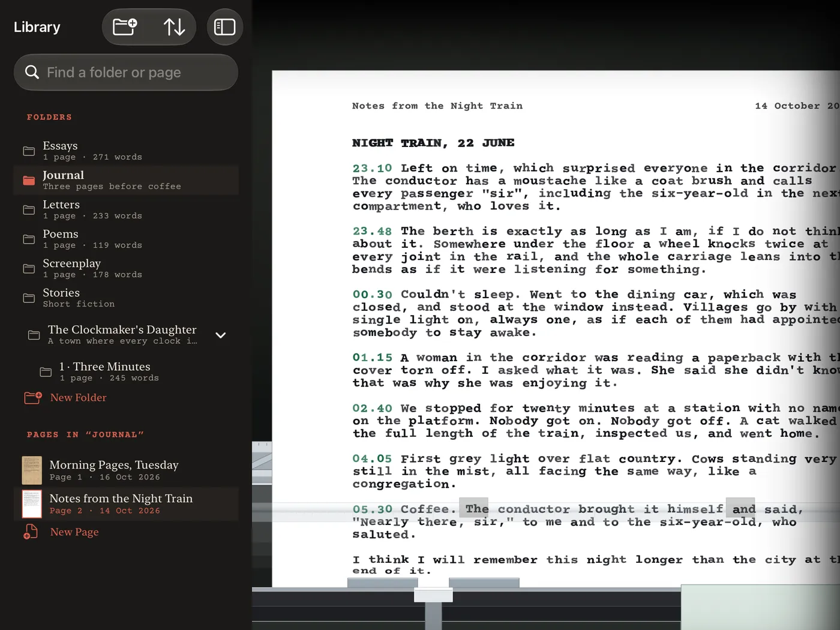Click the new folder toolbar icon
This screenshot has height=630, width=840.
(x=125, y=27)
